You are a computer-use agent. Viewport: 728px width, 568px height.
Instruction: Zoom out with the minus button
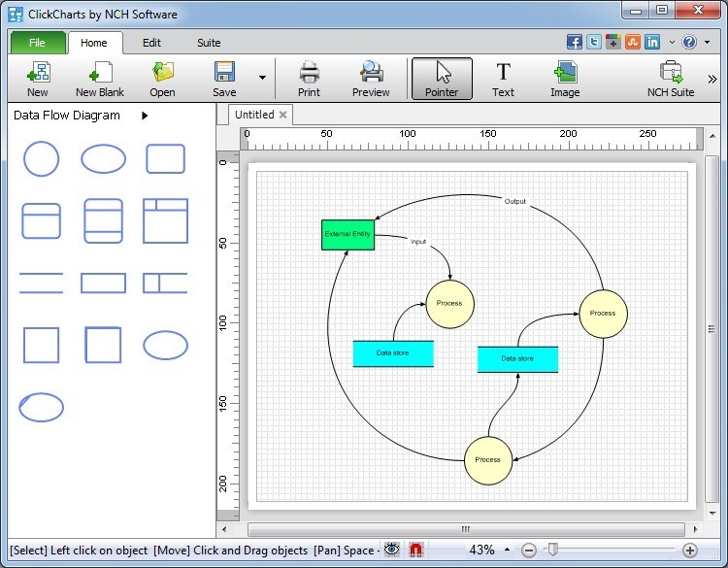tap(529, 551)
